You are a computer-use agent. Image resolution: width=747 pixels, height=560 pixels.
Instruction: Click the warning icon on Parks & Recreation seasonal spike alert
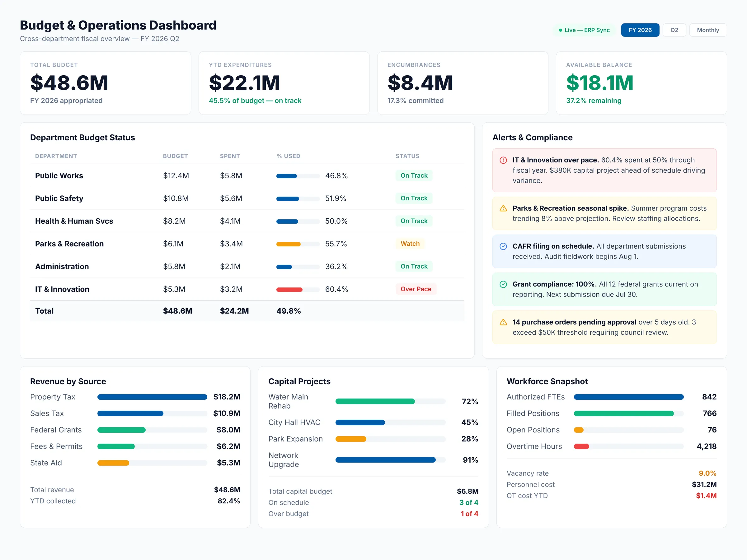[503, 208]
